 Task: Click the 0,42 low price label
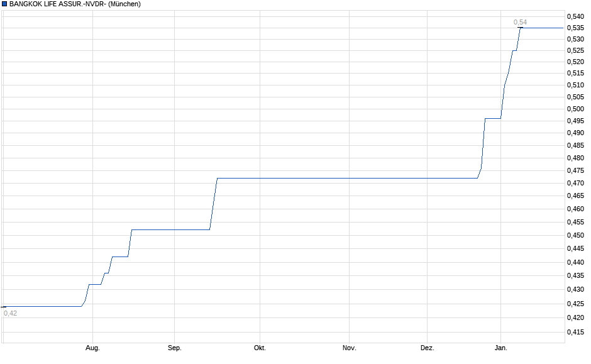pos(11,311)
